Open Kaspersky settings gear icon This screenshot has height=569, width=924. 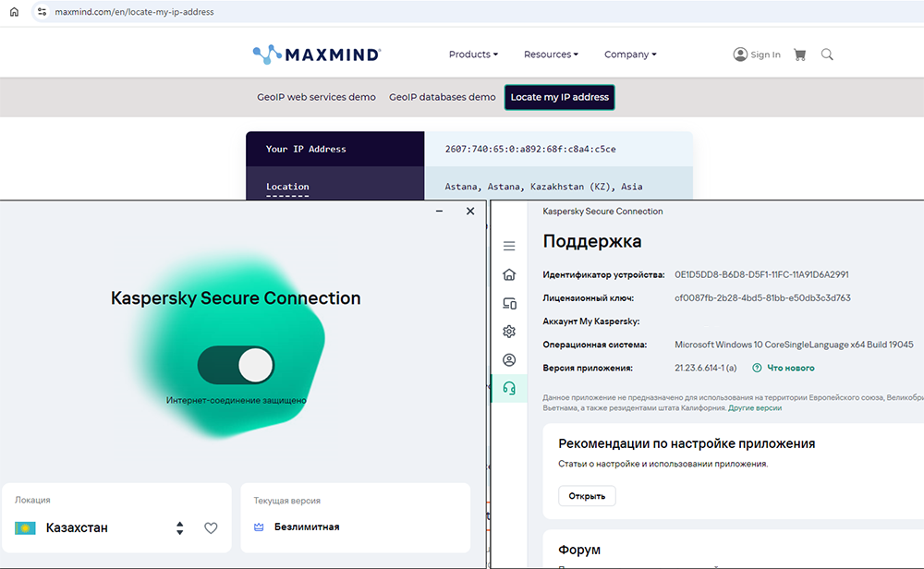pyautogui.click(x=509, y=332)
